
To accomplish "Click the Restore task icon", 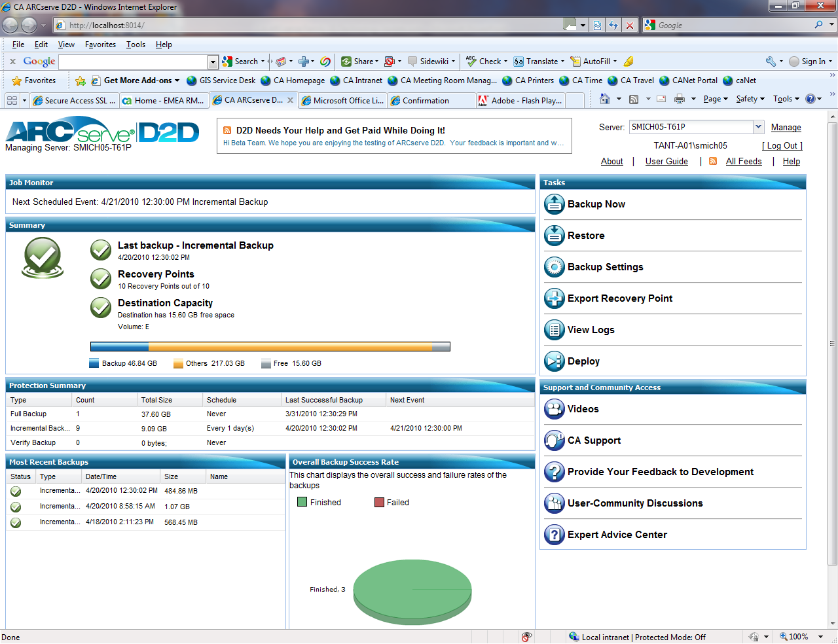I will pyautogui.click(x=555, y=236).
